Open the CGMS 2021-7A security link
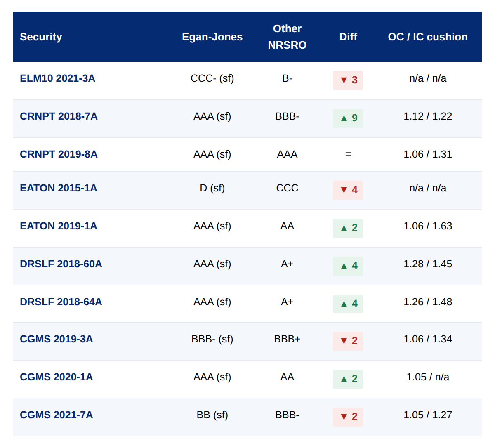 [56, 415]
